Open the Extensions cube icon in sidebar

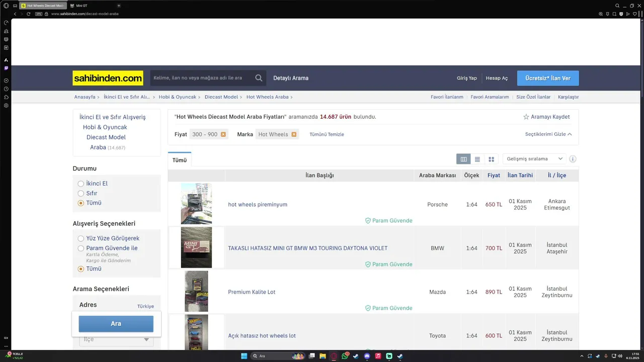pos(6,97)
